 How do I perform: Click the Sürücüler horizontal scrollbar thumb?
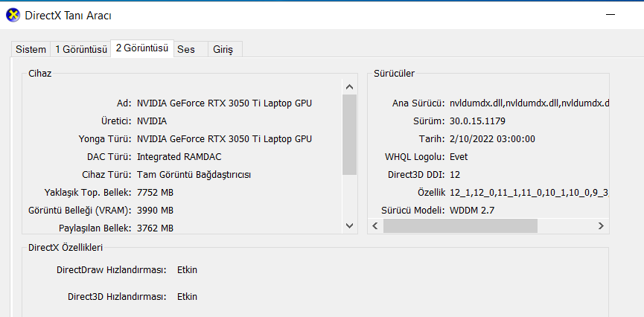(x=462, y=225)
